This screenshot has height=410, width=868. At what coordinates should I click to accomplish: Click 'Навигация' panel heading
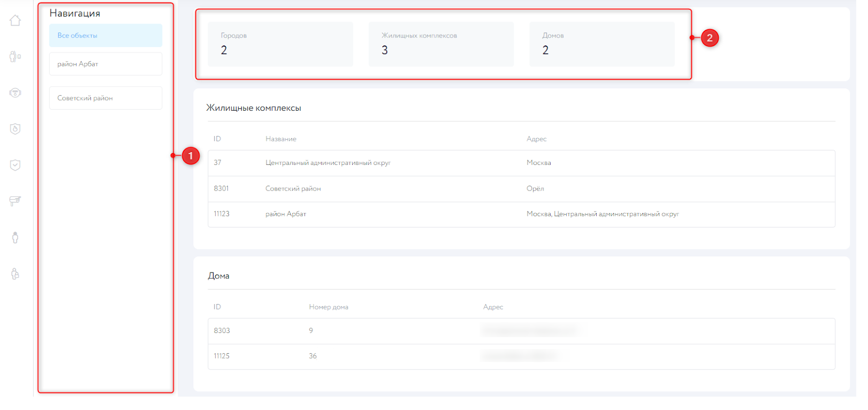coord(75,13)
